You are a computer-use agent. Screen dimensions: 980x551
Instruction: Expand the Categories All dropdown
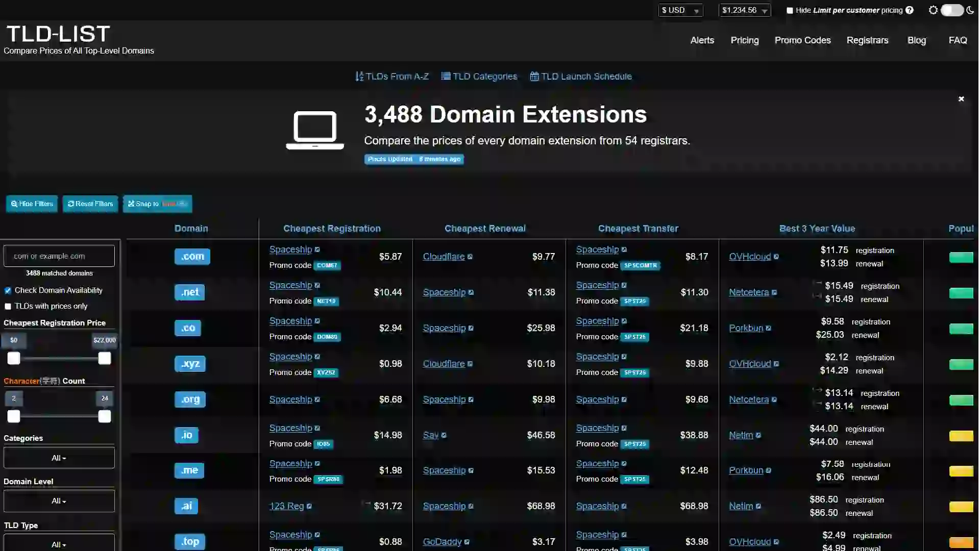(59, 458)
